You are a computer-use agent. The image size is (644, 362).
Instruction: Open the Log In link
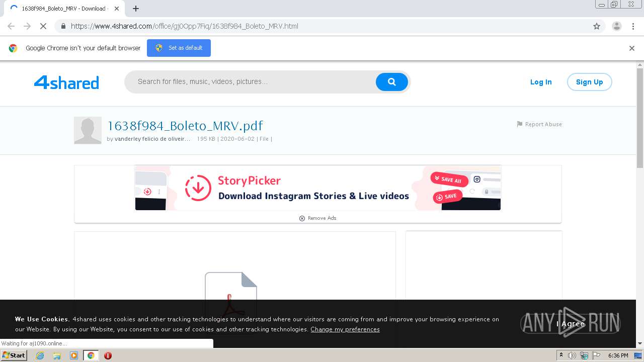pyautogui.click(x=541, y=82)
